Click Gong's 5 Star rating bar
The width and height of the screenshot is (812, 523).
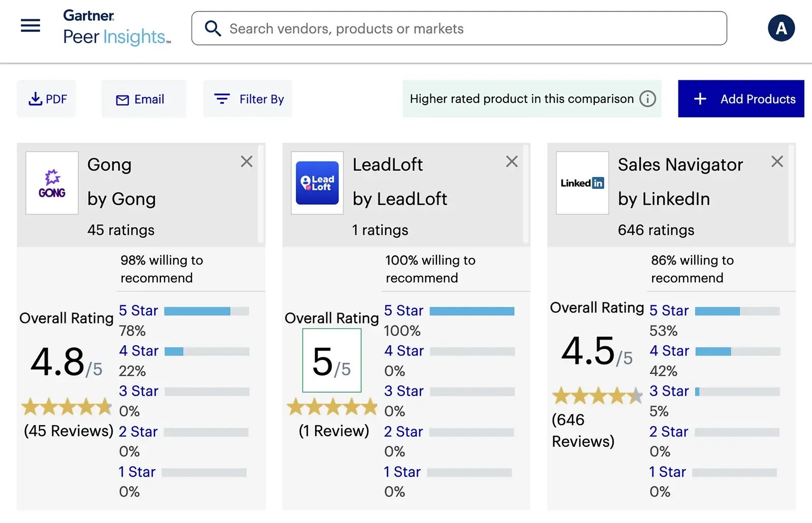point(207,311)
